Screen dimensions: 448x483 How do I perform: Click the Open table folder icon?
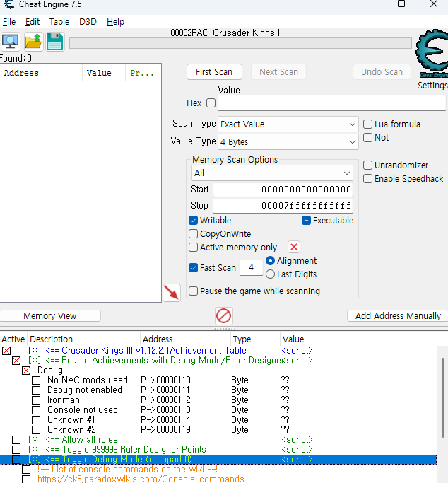pyautogui.click(x=33, y=42)
